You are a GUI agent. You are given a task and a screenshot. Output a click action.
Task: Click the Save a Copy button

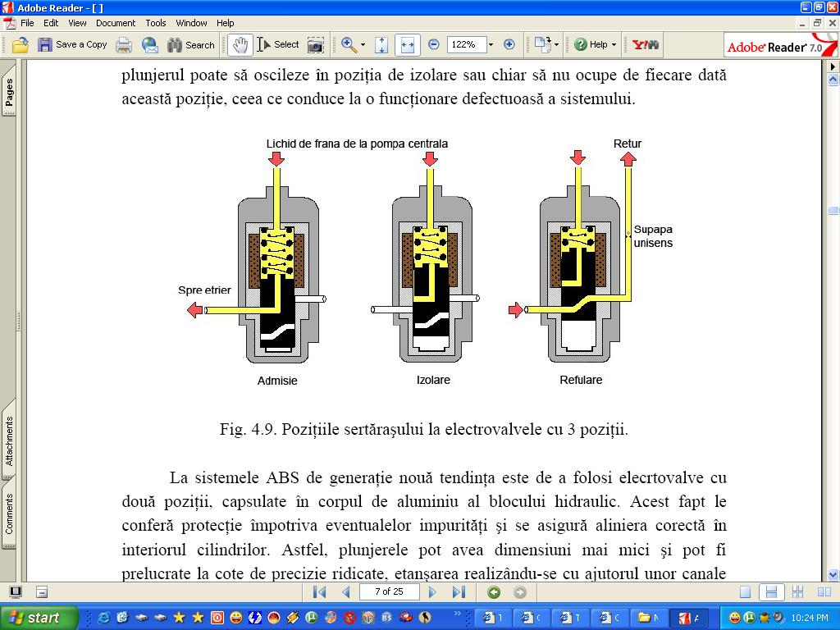click(x=72, y=45)
